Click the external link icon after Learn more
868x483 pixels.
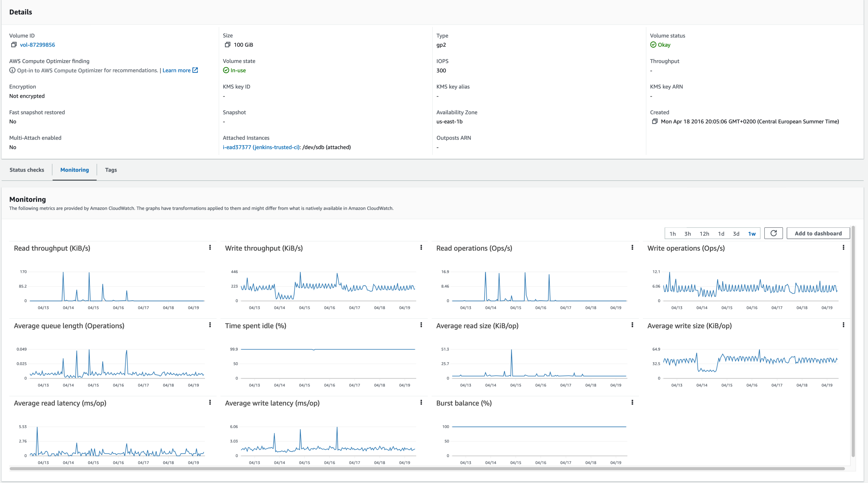195,70
